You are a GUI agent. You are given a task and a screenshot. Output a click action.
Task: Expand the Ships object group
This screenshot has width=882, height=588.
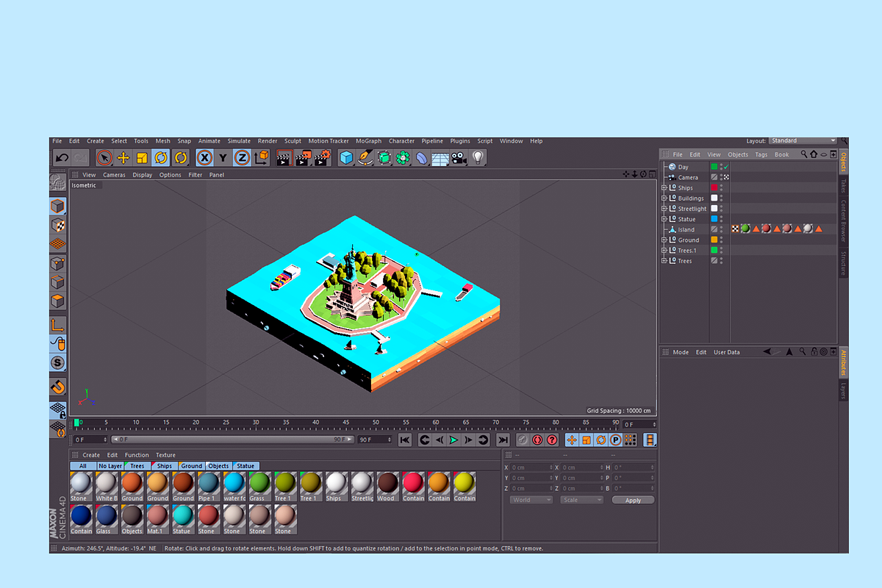tap(664, 188)
